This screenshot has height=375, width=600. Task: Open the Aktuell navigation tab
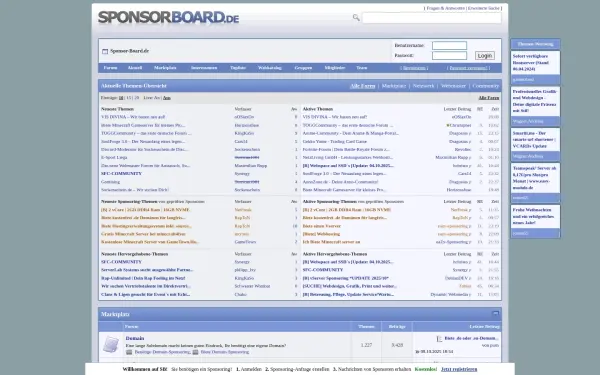[x=135, y=68]
